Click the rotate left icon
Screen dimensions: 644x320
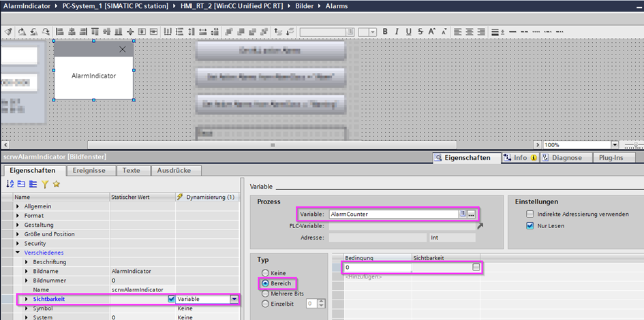pyautogui.click(x=33, y=31)
